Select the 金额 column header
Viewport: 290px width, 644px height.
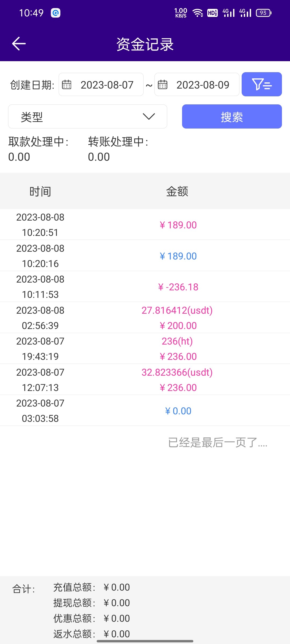click(x=177, y=191)
